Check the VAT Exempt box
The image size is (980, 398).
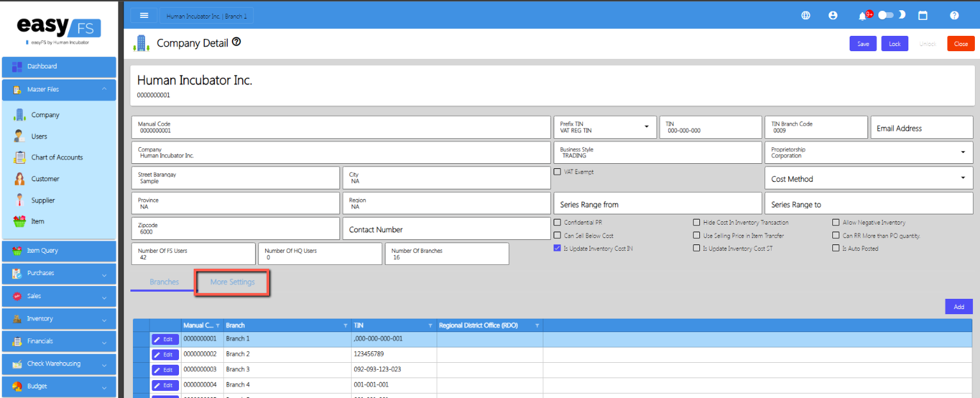point(557,172)
